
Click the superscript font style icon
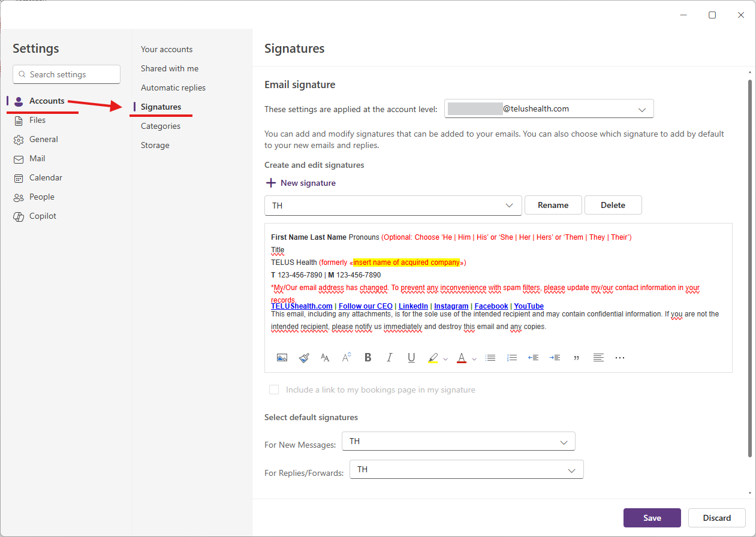pyautogui.click(x=347, y=358)
